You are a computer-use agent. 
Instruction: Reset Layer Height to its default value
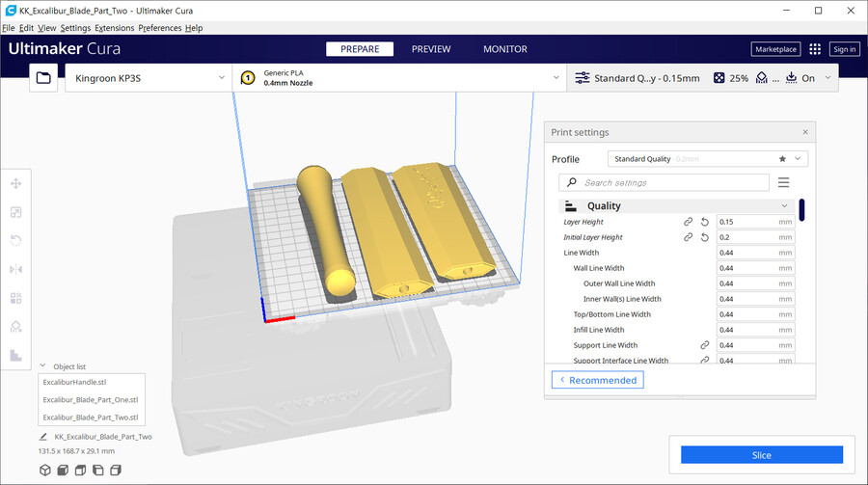point(704,222)
